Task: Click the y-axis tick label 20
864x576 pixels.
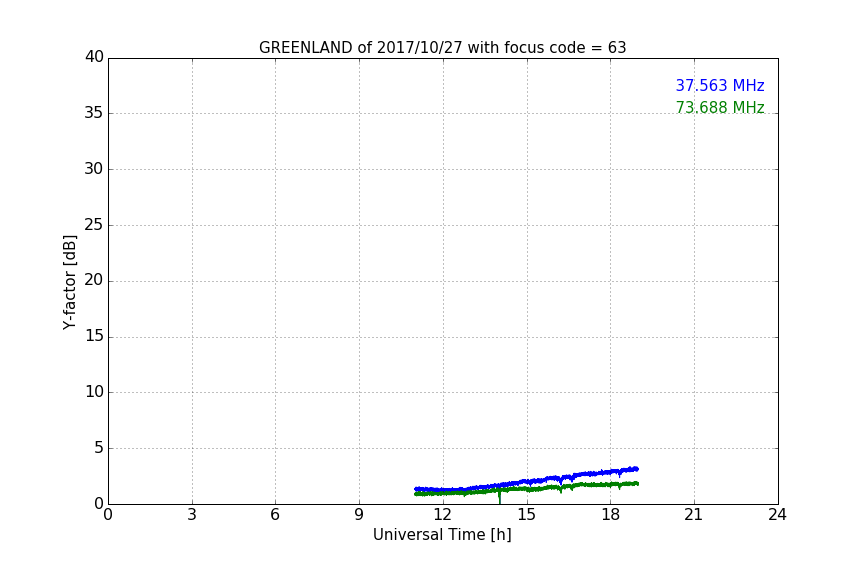Action: (94, 280)
